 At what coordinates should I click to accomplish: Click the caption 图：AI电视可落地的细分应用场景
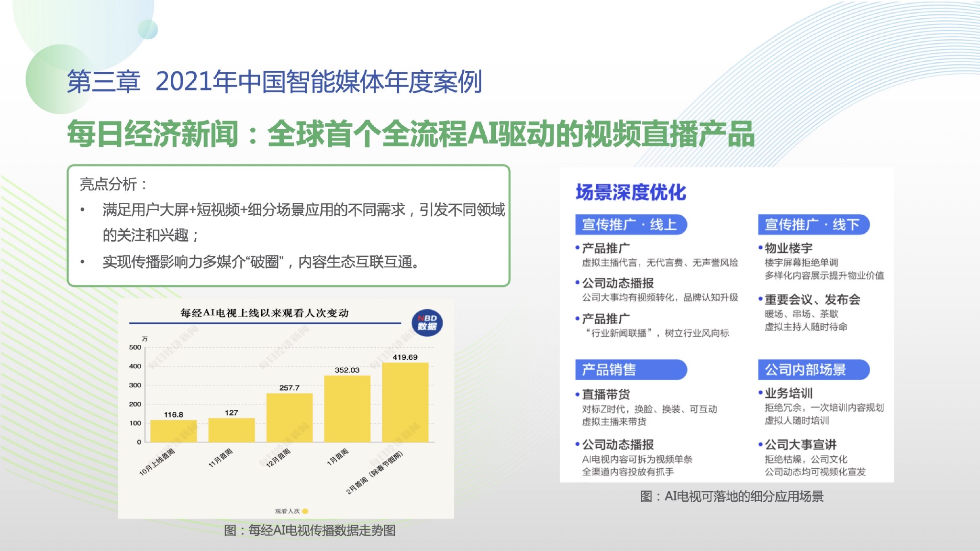[x=732, y=496]
